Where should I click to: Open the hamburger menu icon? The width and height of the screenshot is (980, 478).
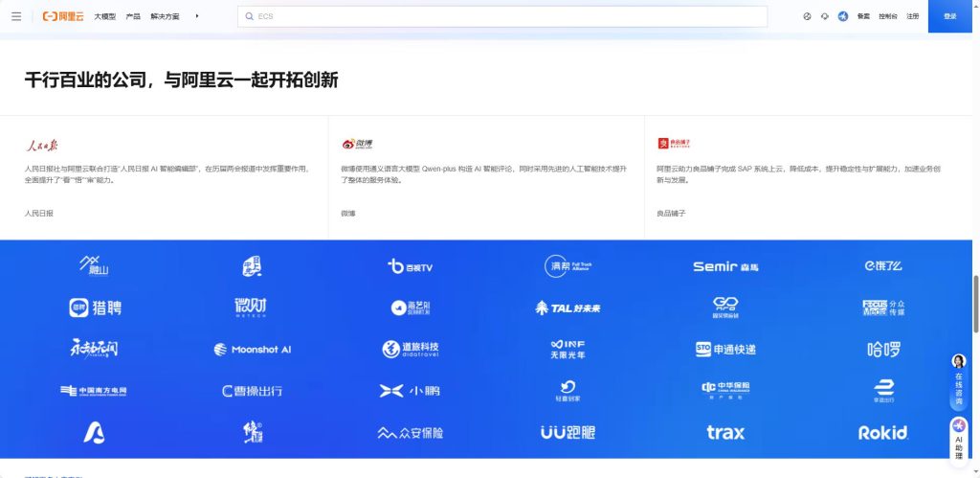click(x=16, y=16)
